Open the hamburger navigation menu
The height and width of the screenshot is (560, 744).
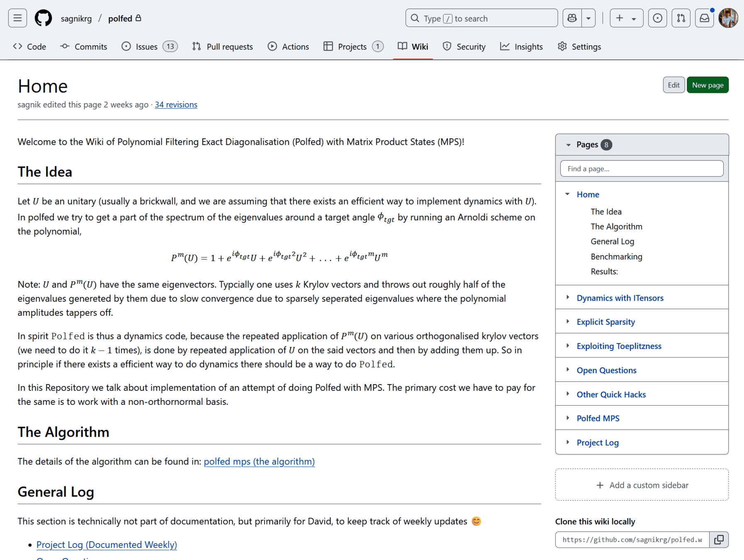coord(17,18)
